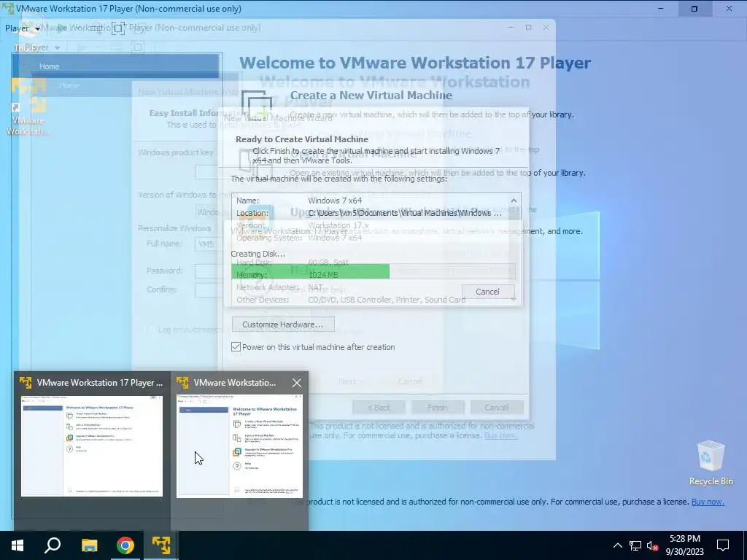The width and height of the screenshot is (747, 560).
Task: Click the Windows 7 x64 name value
Action: [334, 201]
